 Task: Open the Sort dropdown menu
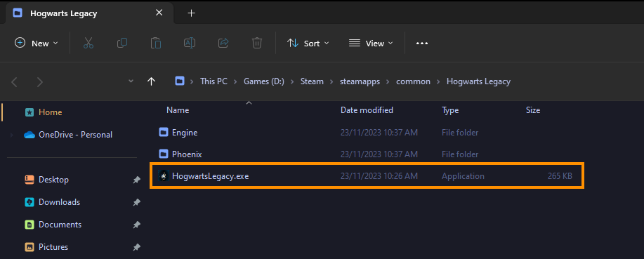(308, 43)
